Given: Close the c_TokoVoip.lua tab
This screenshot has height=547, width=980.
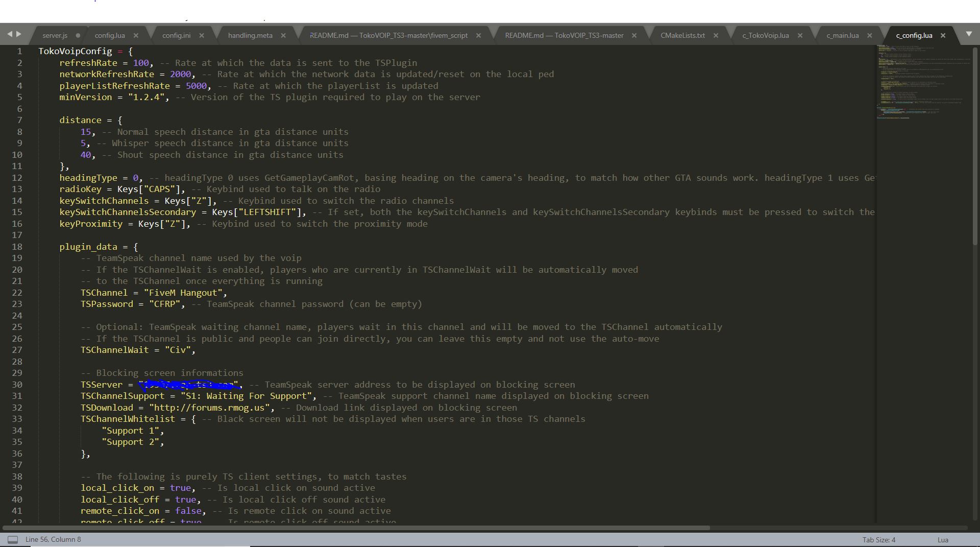Looking at the screenshot, I should [801, 35].
